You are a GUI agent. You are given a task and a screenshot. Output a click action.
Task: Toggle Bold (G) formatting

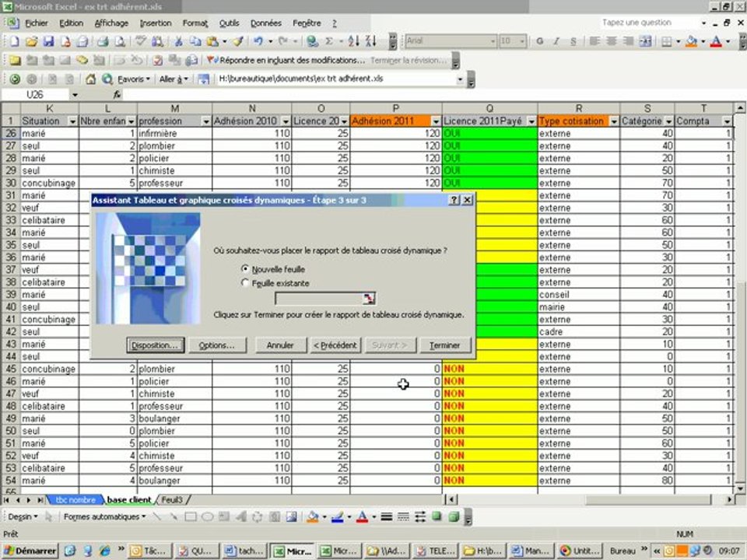539,41
